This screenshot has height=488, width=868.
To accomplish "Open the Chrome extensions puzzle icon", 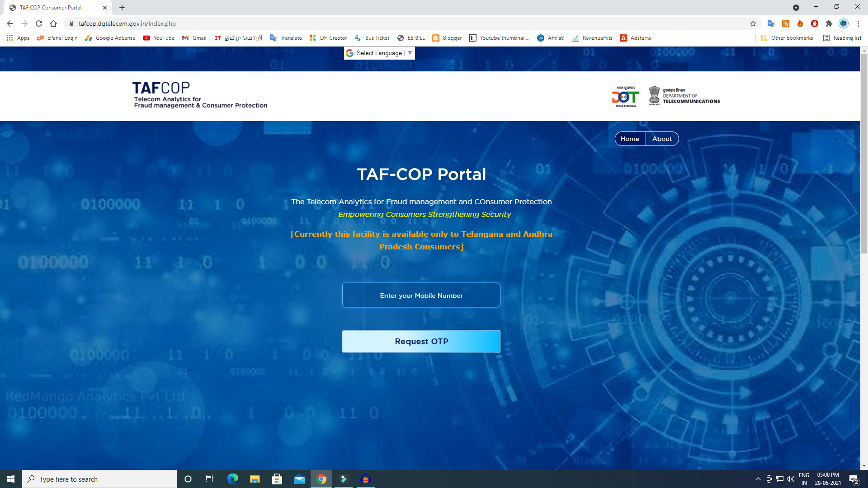I will pyautogui.click(x=829, y=23).
